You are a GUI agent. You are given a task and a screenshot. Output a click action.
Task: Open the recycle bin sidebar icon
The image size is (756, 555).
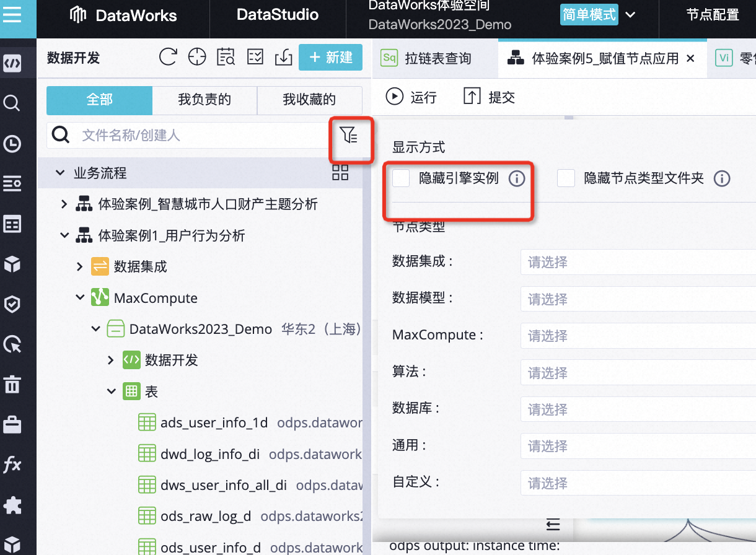pos(12,385)
